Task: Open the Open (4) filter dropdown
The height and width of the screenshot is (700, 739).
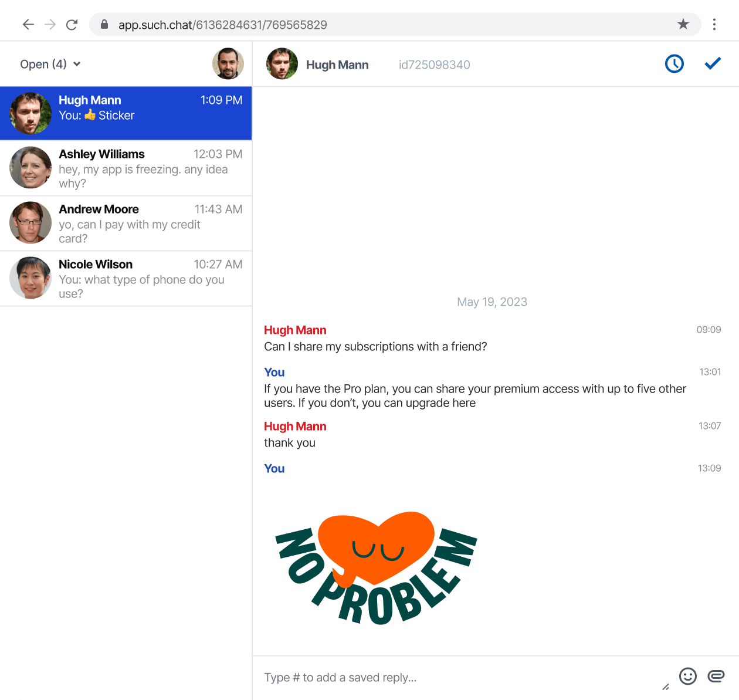Action: 50,64
